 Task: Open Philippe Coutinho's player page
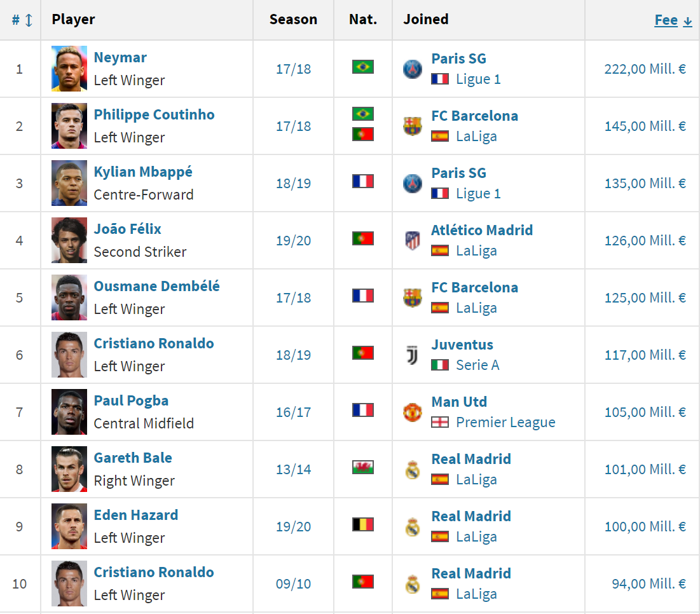(154, 114)
